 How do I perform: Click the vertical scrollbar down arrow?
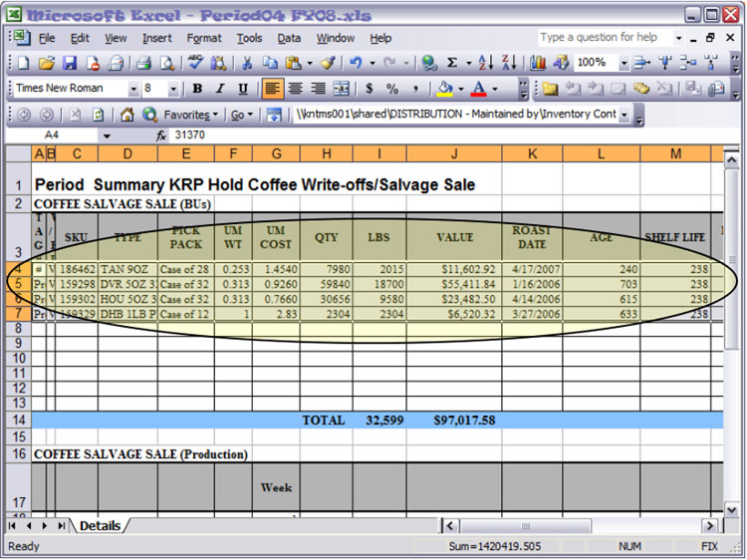pos(732,510)
